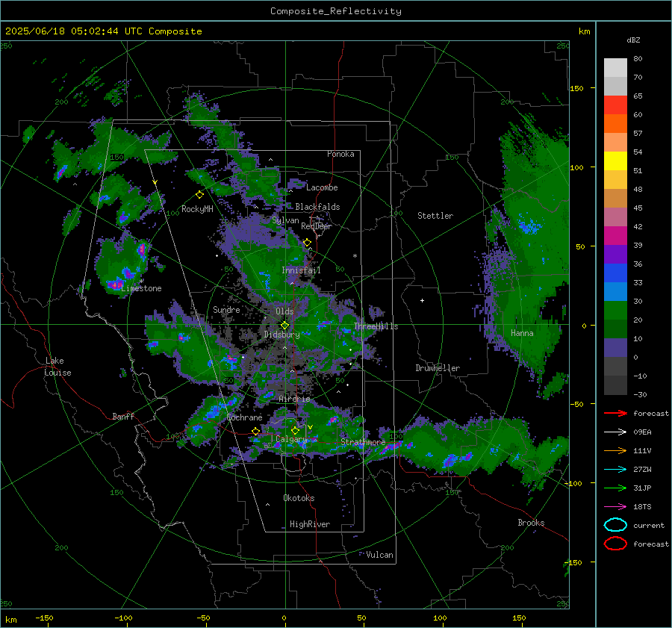This screenshot has width=672, height=628.
Task: Click the Innisfail city label
Action: click(301, 270)
